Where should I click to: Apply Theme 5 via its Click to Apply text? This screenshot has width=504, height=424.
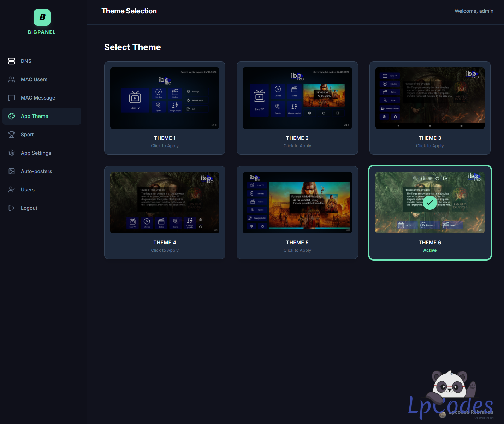297,250
